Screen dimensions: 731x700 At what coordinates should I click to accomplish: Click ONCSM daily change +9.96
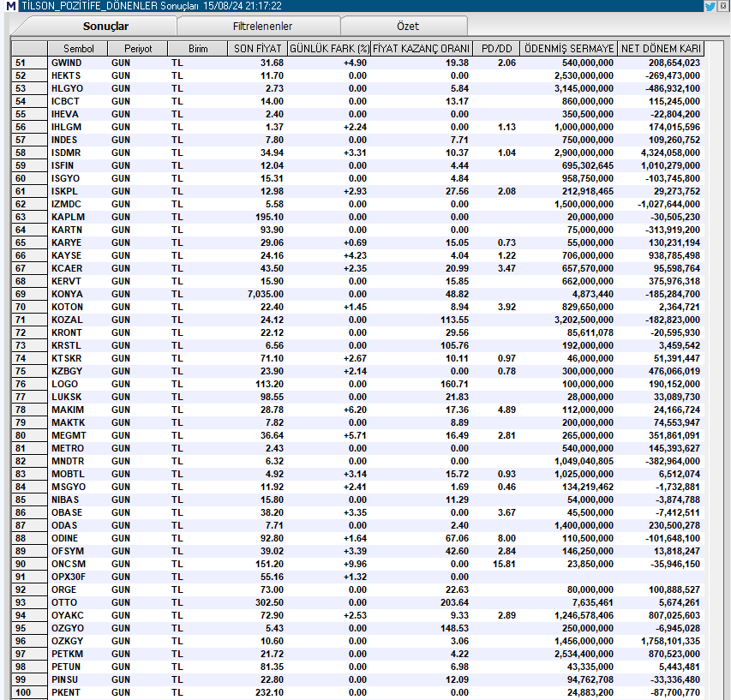tap(355, 564)
